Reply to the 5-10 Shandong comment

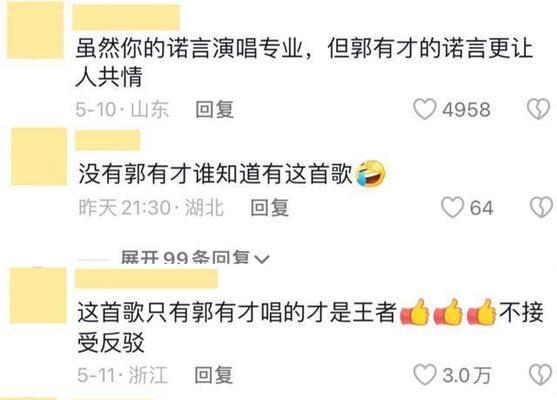coord(215,109)
